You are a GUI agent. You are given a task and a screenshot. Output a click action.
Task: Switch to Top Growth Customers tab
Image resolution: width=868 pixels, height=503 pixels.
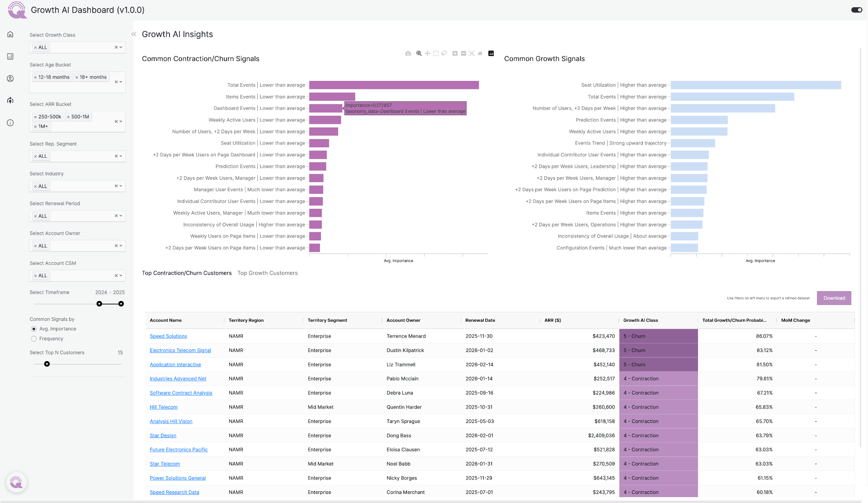pyautogui.click(x=268, y=273)
